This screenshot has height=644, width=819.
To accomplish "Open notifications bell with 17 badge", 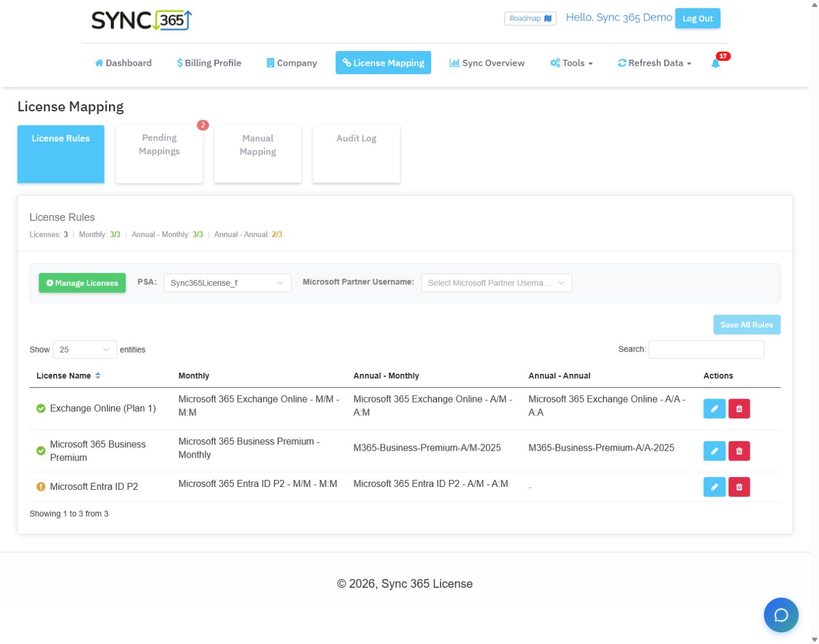I will click(x=716, y=63).
